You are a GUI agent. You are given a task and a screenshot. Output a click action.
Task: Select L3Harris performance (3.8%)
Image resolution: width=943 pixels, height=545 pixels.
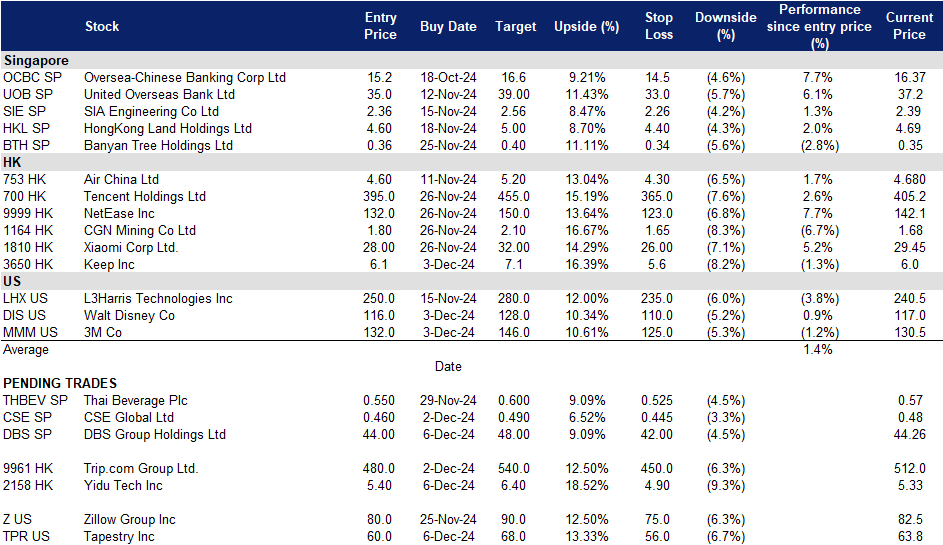pos(820,298)
